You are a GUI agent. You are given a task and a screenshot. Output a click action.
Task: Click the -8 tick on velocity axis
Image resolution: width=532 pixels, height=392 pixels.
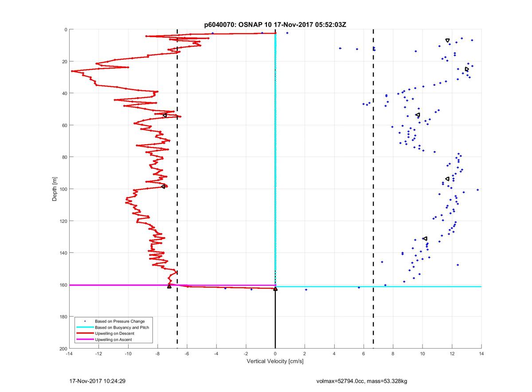pyautogui.click(x=157, y=354)
